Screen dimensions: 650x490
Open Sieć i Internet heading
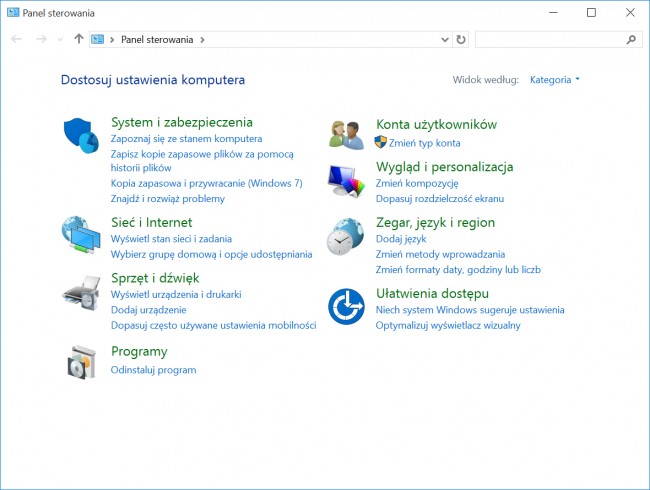pyautogui.click(x=151, y=223)
